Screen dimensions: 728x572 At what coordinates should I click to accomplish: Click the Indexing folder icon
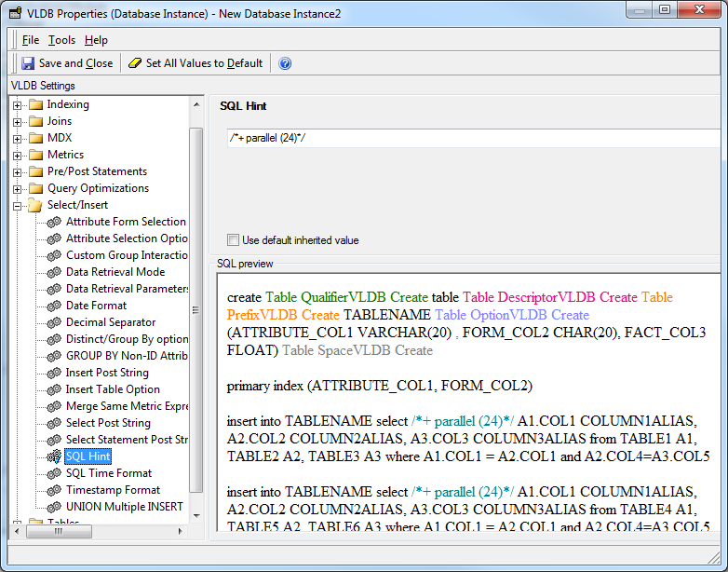pyautogui.click(x=35, y=104)
